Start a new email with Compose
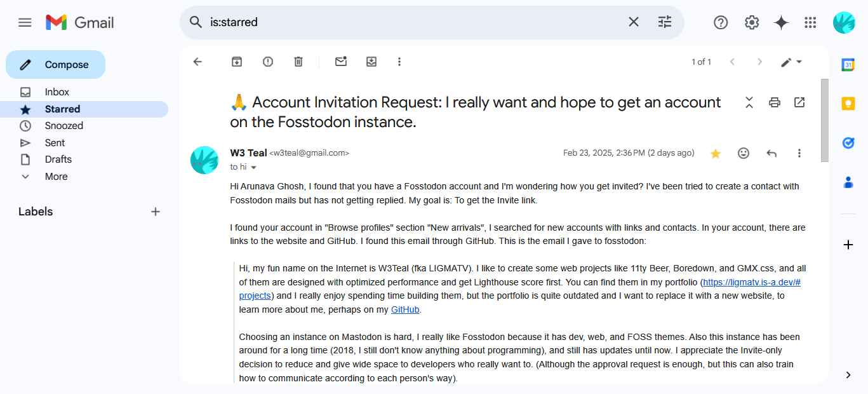The height and width of the screenshot is (394, 868). pyautogui.click(x=55, y=64)
